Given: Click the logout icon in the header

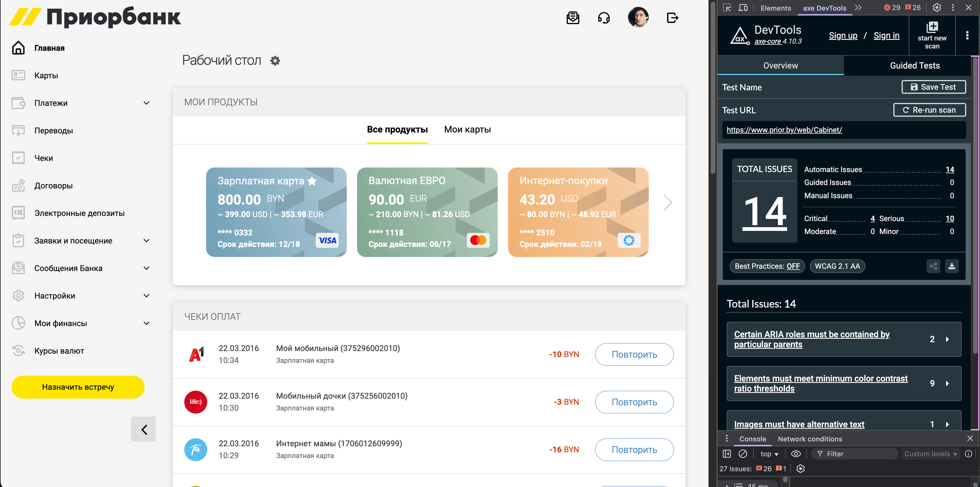Looking at the screenshot, I should coord(672,17).
